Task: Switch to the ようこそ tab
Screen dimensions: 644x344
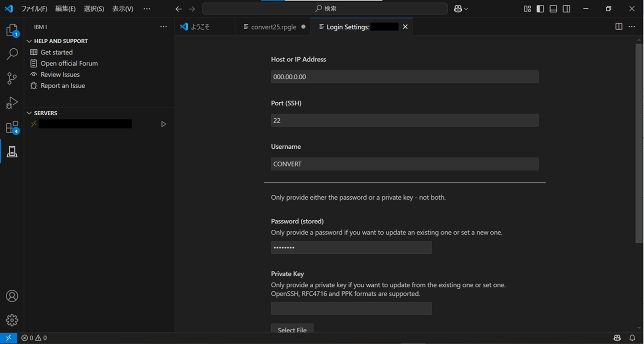Action: pos(204,27)
